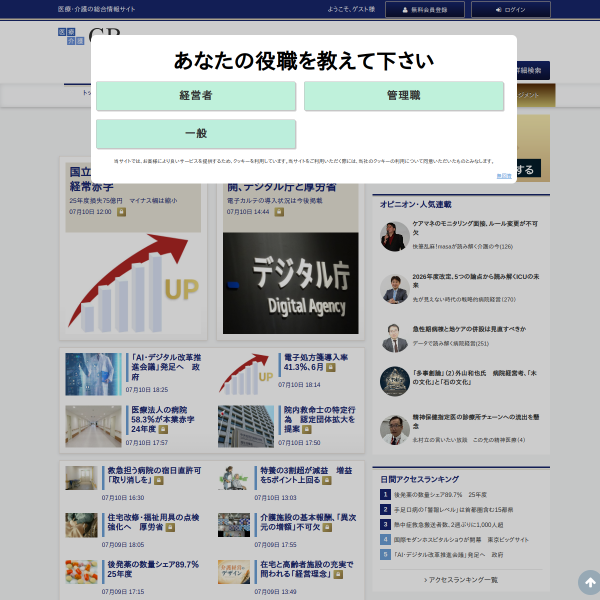Screen dimensions: 600x600
Task: Click the 介護経営のデザイン thumbnail
Action: (x=234, y=572)
